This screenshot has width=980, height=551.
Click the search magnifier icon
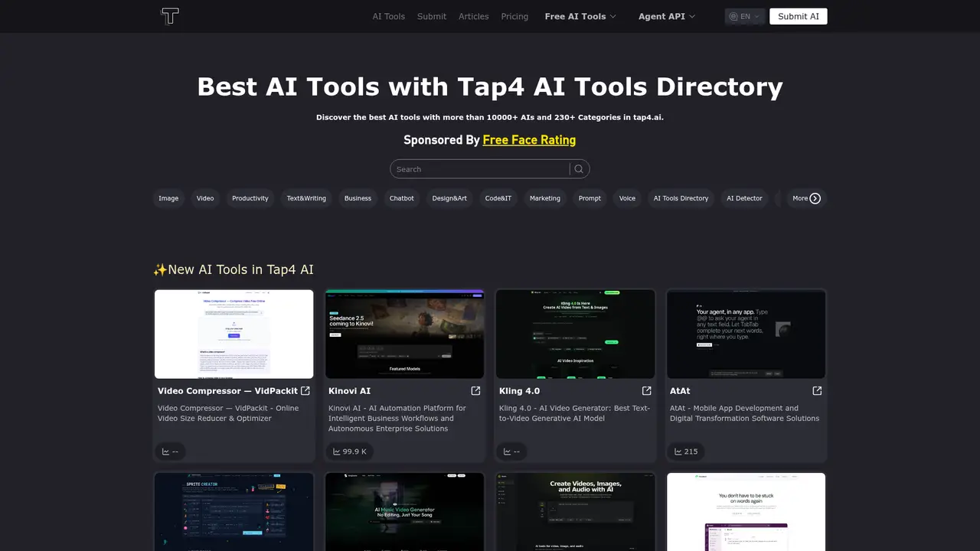click(579, 169)
